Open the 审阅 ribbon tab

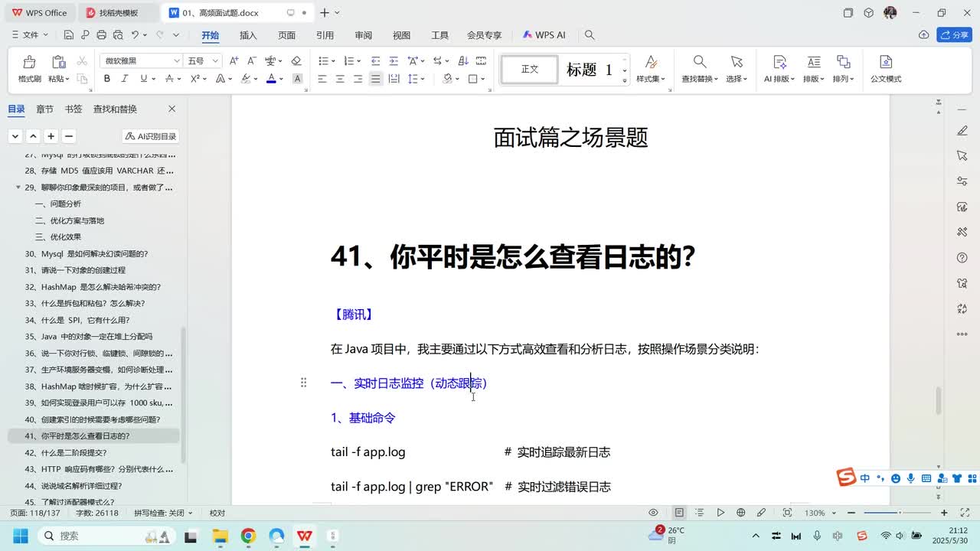point(364,35)
